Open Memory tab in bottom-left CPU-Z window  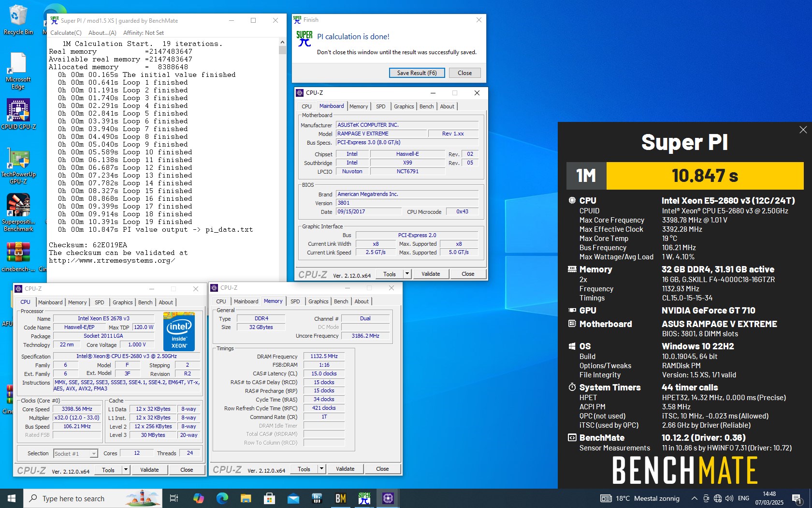coord(77,302)
